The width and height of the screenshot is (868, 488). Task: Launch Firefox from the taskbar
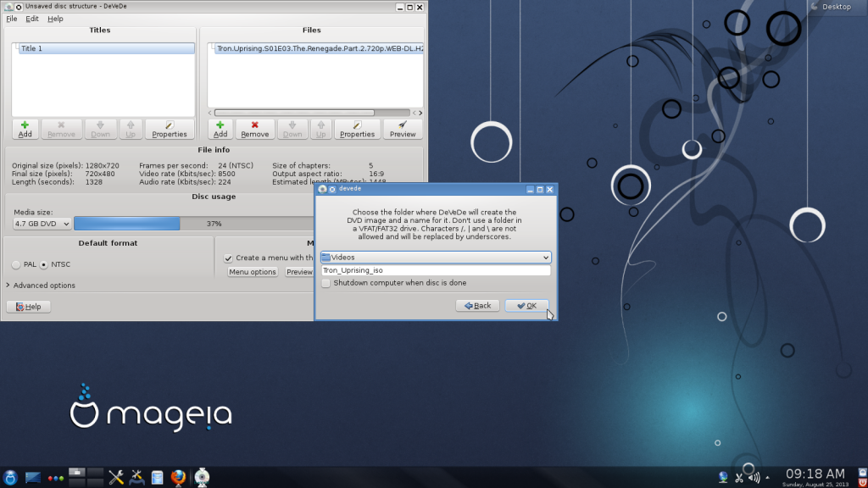pos(178,477)
